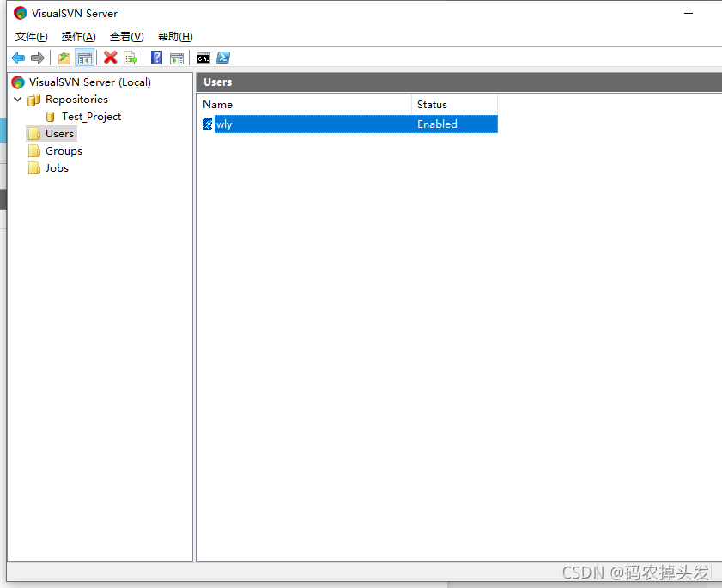This screenshot has width=722, height=588.
Task: Click the blue Back arrow toolbar icon
Action: 18,58
